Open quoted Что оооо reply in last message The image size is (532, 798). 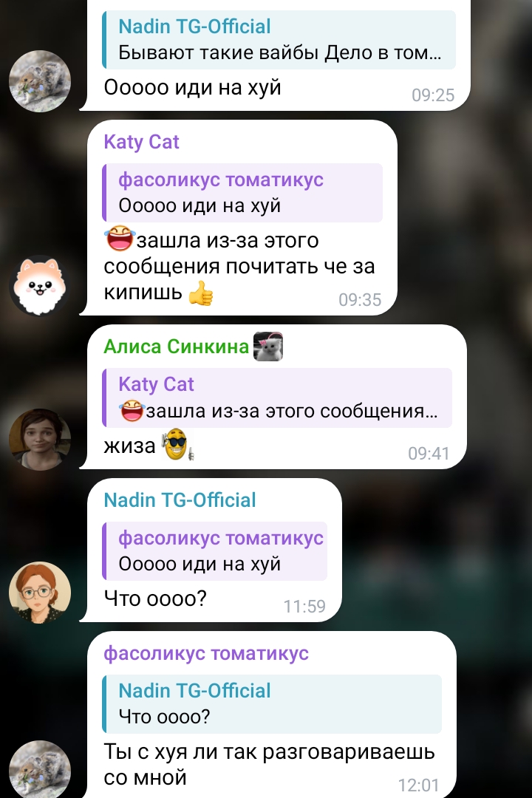pyautogui.click(x=272, y=704)
